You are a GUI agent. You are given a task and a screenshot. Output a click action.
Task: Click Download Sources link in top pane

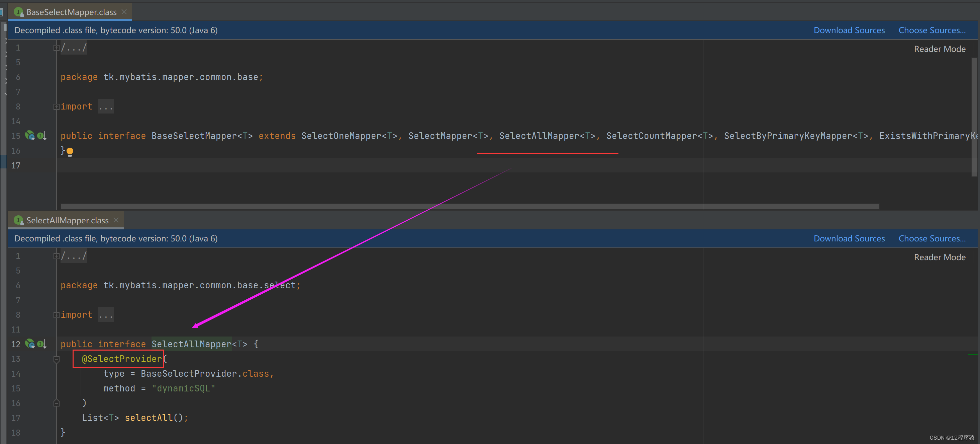(848, 29)
